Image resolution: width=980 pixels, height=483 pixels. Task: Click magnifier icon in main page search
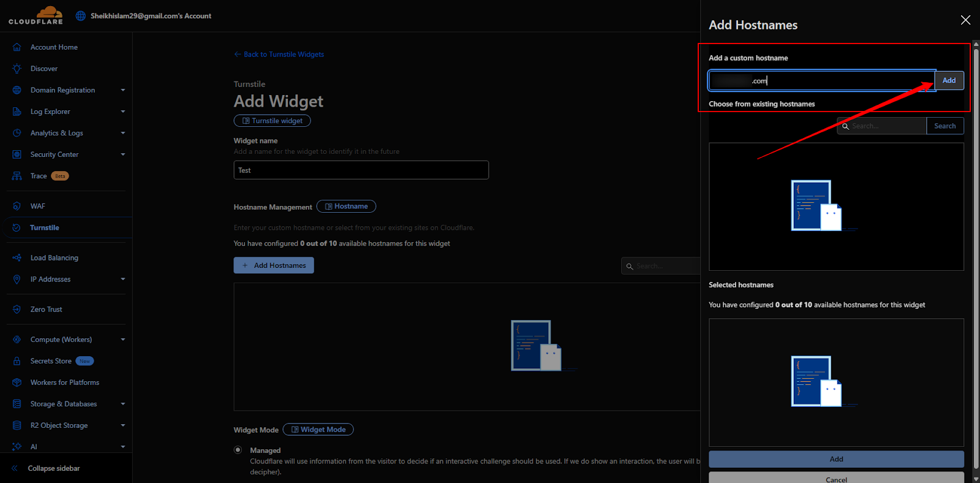(x=629, y=266)
